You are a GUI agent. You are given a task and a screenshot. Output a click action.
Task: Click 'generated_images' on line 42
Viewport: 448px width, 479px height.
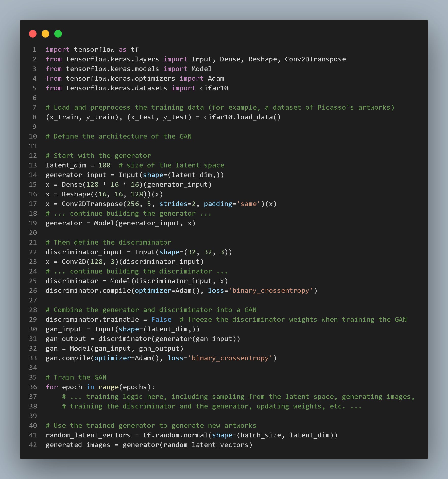pyautogui.click(x=78, y=445)
